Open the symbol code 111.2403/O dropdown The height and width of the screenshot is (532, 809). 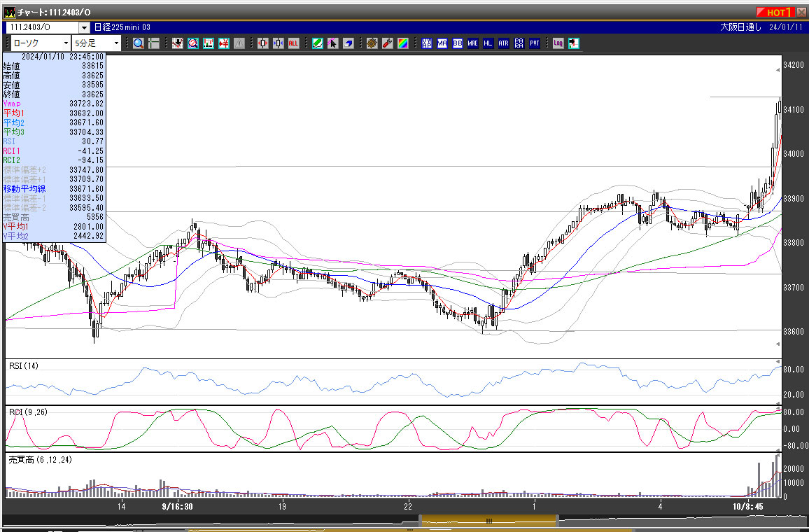point(84,27)
